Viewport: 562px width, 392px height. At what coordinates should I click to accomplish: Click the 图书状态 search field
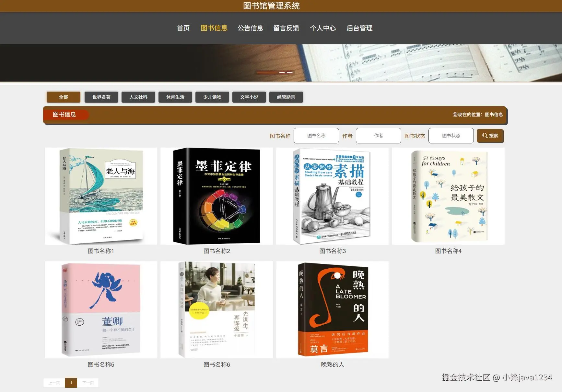click(x=451, y=136)
